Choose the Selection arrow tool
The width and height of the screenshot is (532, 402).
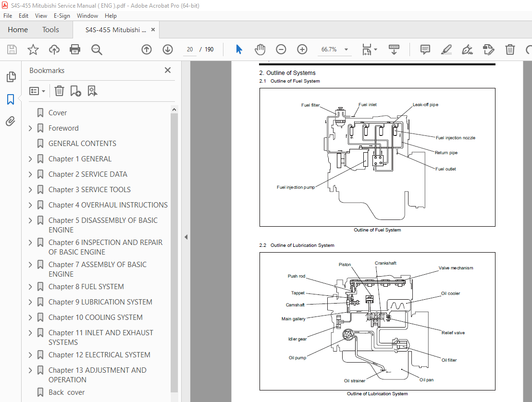click(x=239, y=49)
